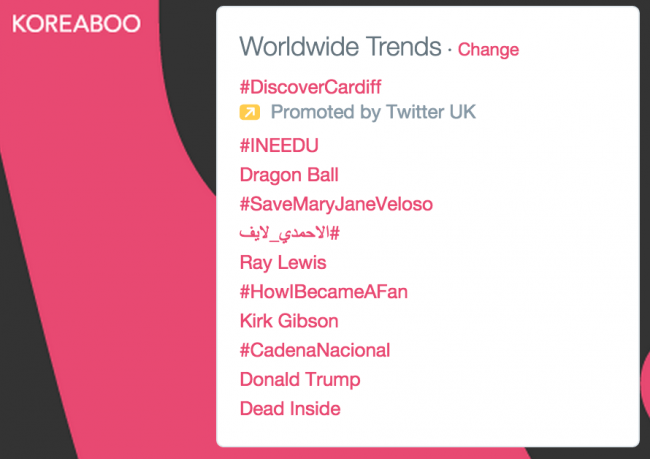650x459 pixels.
Task: Open the Arabic hashtag trend
Action: [x=289, y=233]
